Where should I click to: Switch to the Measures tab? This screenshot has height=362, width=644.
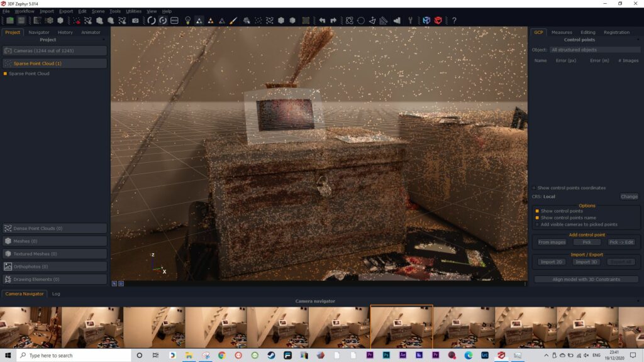(x=562, y=32)
